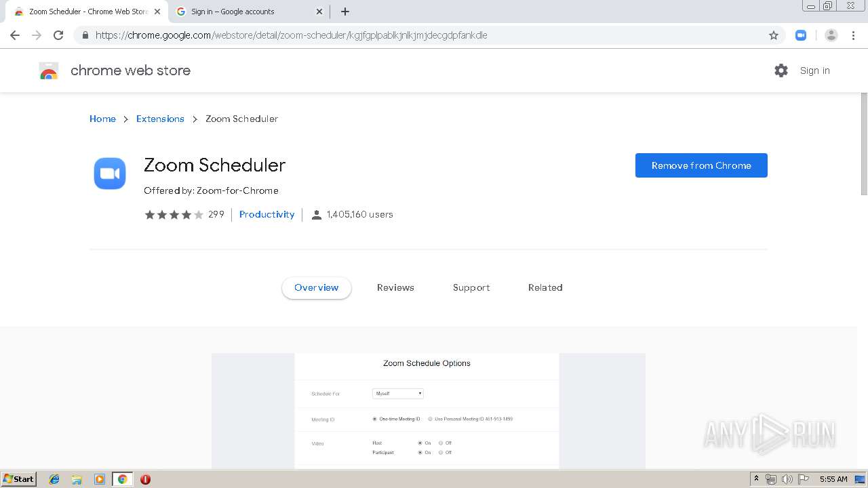The height and width of the screenshot is (488, 868).
Task: Open the media player taskbar icon
Action: click(100, 479)
